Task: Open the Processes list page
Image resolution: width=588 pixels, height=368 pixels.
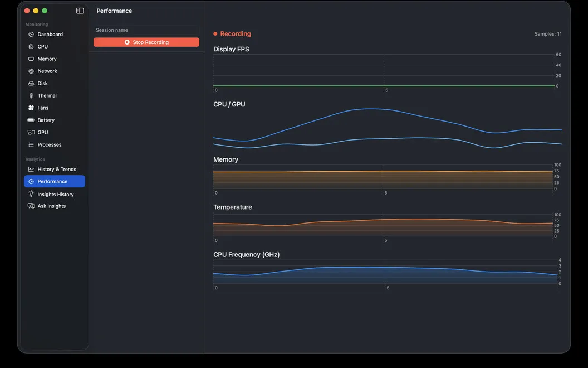Action: point(55,144)
